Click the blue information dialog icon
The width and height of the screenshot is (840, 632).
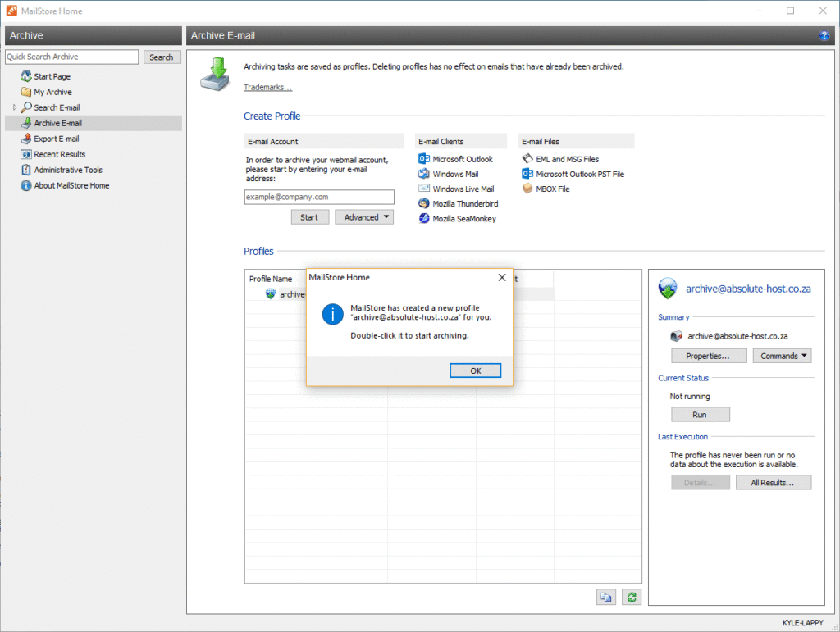point(333,314)
